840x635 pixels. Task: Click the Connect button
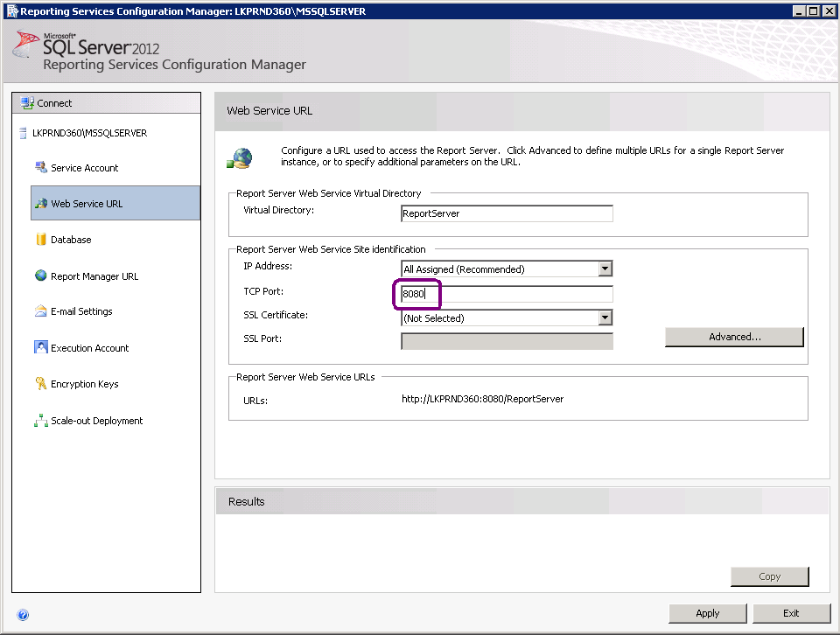point(106,103)
